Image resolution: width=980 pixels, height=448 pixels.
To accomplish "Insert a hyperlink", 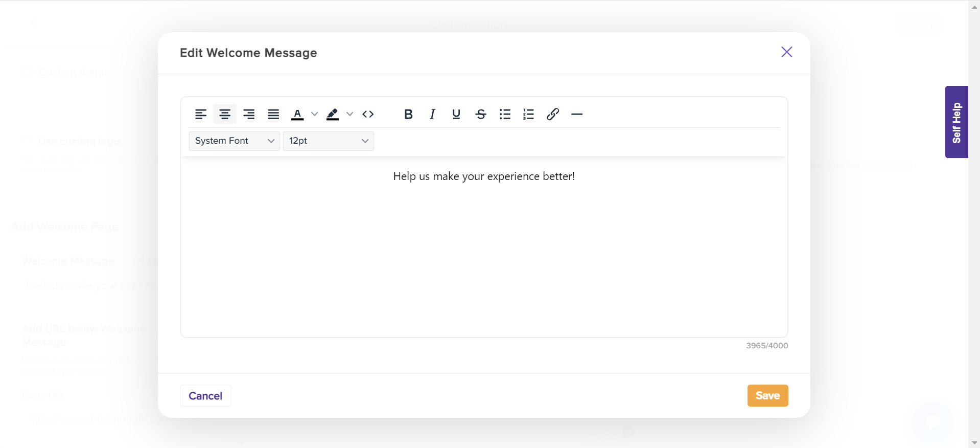I will tap(553, 114).
